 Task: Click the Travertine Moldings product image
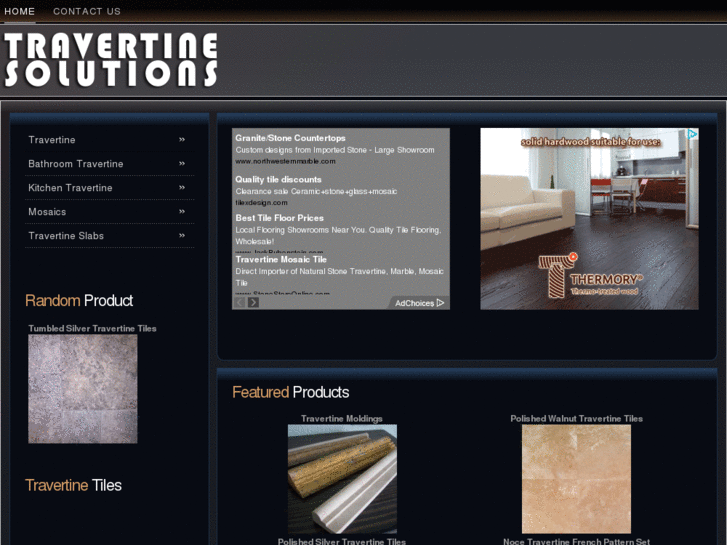coord(342,479)
